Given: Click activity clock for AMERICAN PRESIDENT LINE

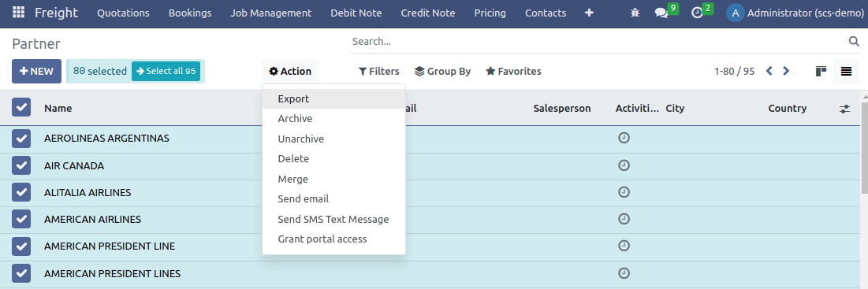Looking at the screenshot, I should (624, 246).
